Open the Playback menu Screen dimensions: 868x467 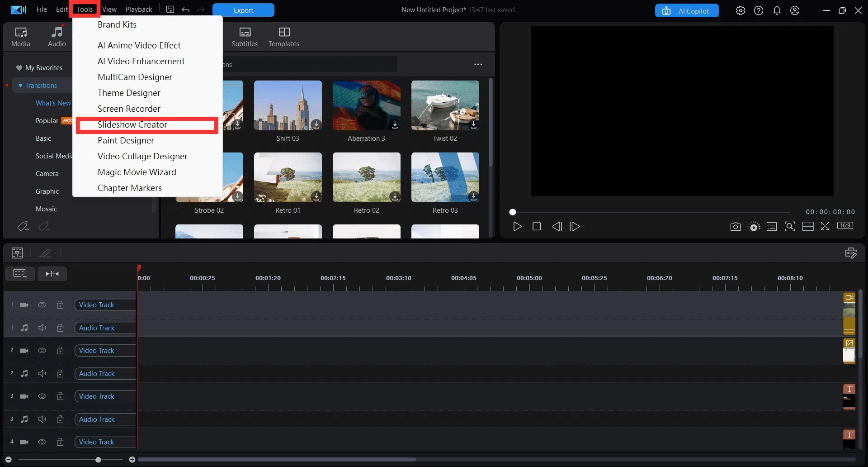point(138,9)
